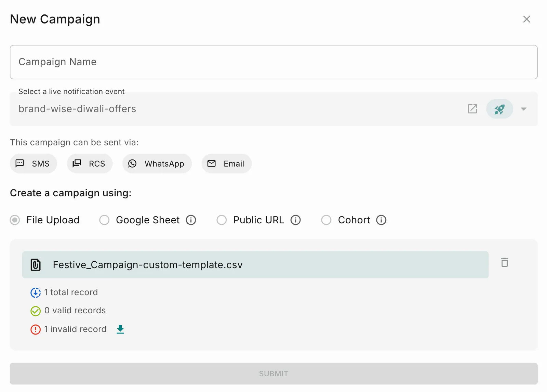Viewport: 547px width, 392px height.
Task: Delete the uploaded CSV file
Action: [x=505, y=262]
